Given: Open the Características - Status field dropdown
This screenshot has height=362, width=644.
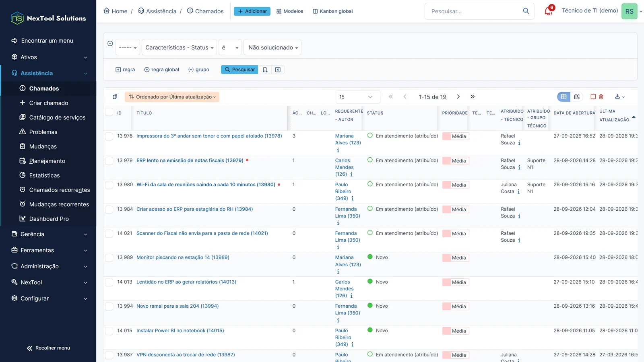Looking at the screenshot, I should 179,47.
